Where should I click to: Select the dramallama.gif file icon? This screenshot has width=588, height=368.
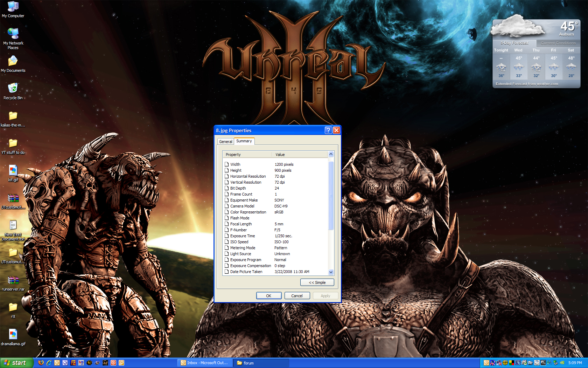(x=13, y=338)
